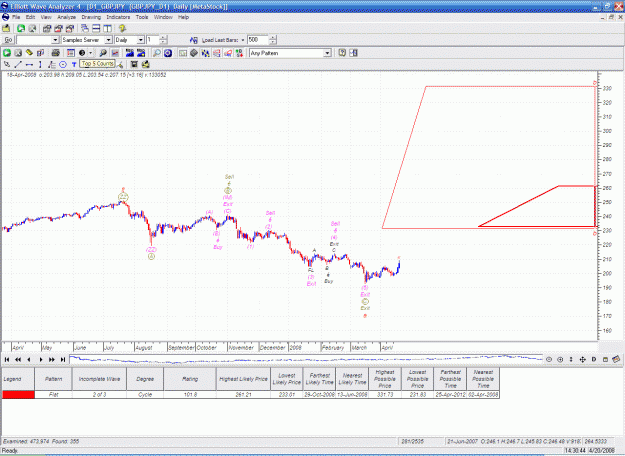Open the Samples Server dropdown

coord(108,40)
